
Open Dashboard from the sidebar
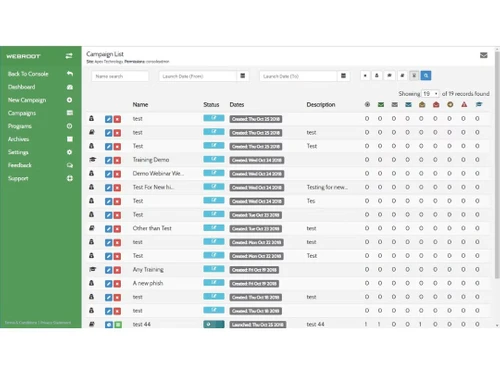(40, 87)
